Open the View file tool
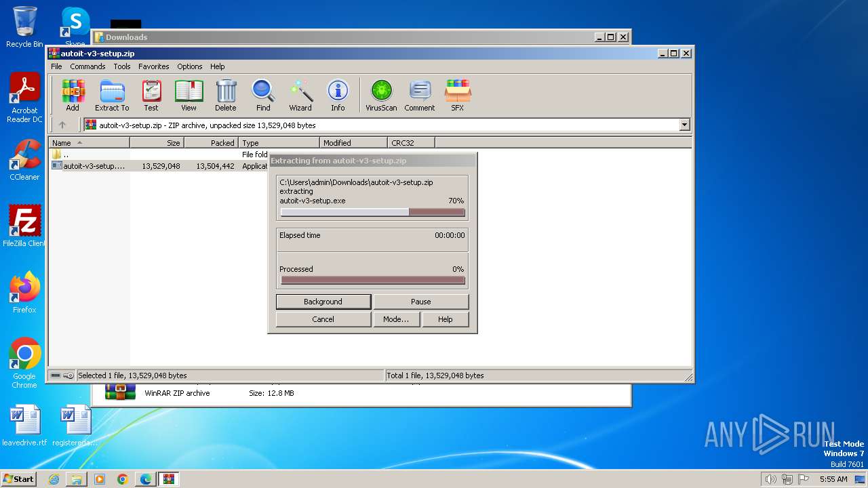 tap(189, 95)
